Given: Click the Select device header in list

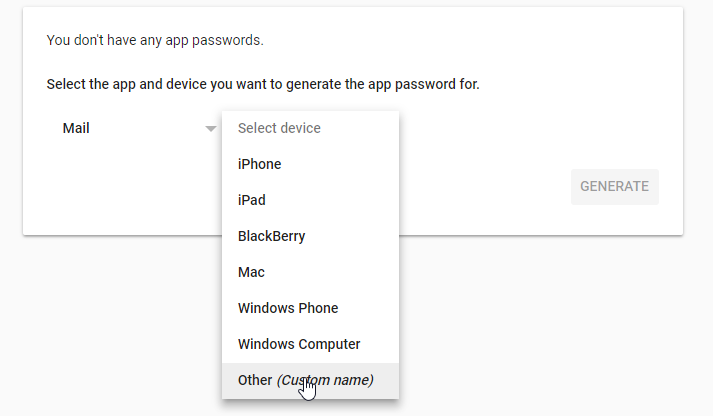Looking at the screenshot, I should (x=279, y=128).
